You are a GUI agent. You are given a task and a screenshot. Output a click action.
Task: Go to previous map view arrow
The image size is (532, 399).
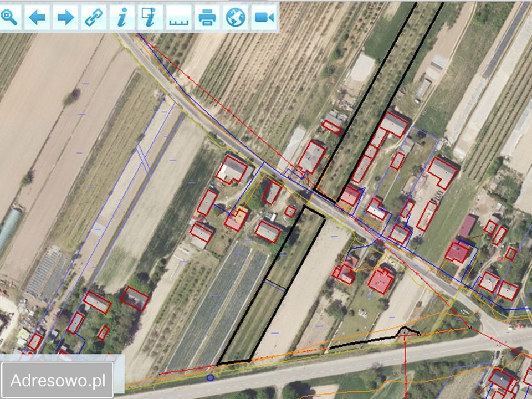pyautogui.click(x=37, y=17)
